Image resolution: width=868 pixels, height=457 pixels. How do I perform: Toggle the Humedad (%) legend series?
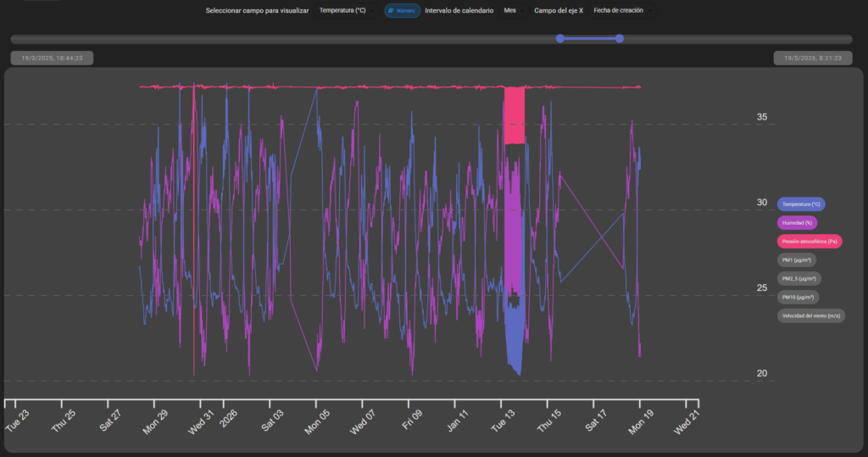[x=797, y=223]
